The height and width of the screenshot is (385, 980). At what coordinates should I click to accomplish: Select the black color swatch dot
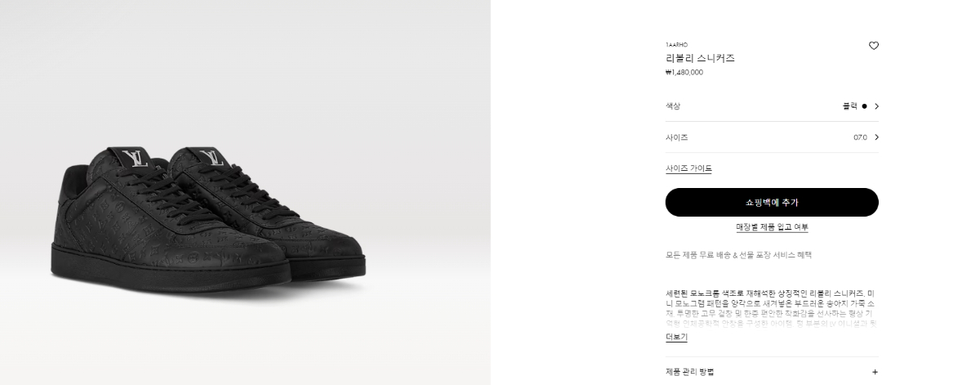point(864,106)
